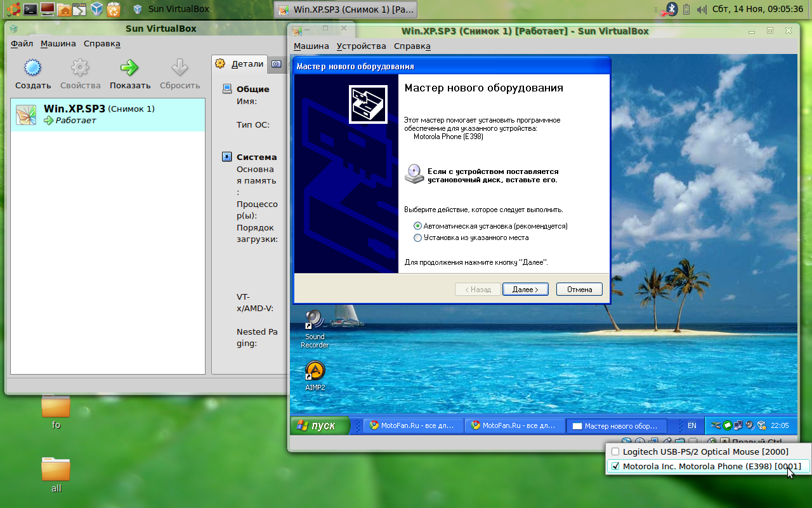
Task: Click the Bluetooth tray icon
Action: (672, 9)
